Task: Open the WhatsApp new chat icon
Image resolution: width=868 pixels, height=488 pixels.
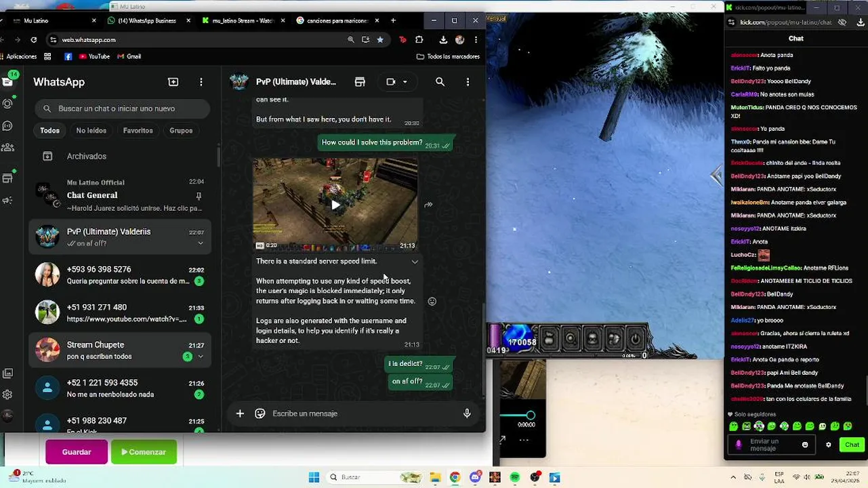Action: (x=173, y=82)
